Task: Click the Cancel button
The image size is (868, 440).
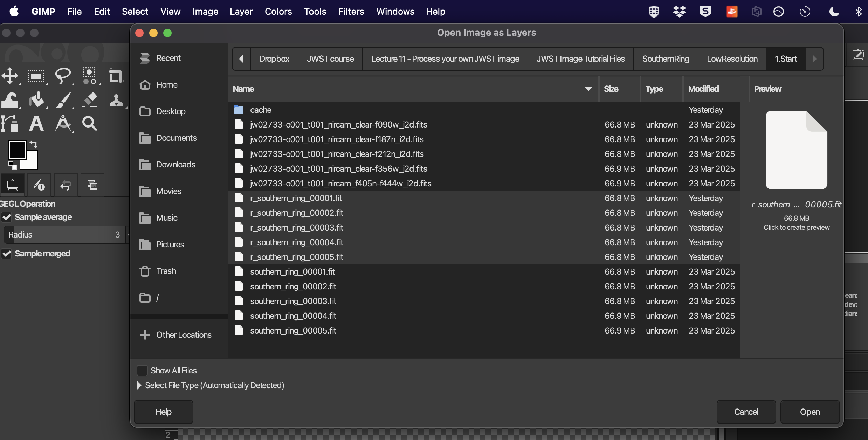Action: 746,412
